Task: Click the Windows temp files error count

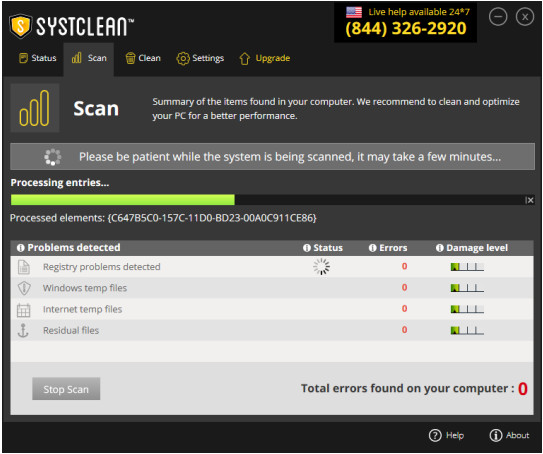Action: 404,287
